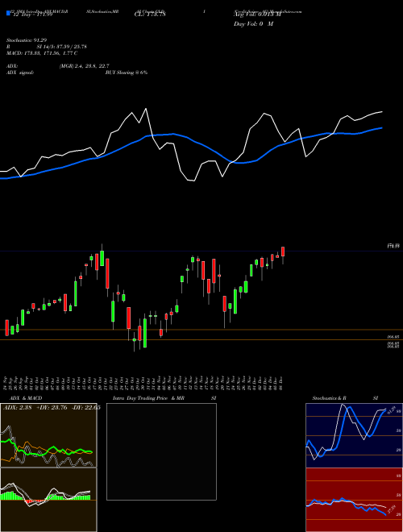Click the Avg Vol reading
The height and width of the screenshot is (532, 403).
pos(257,15)
